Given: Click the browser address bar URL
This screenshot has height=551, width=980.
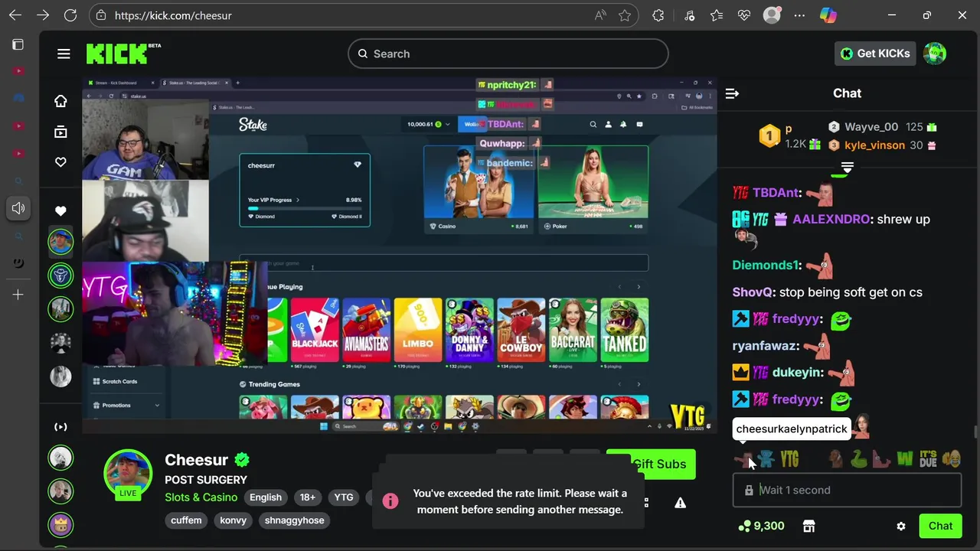Looking at the screenshot, I should pos(173,15).
